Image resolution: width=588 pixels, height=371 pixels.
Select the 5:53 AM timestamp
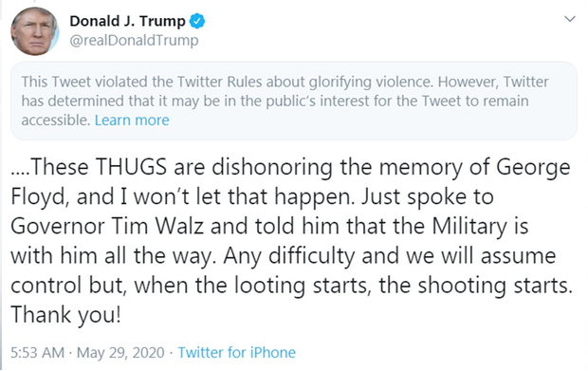pyautogui.click(x=38, y=353)
